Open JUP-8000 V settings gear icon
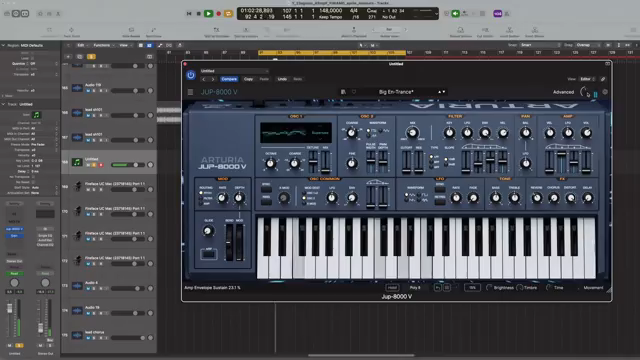 [605, 92]
